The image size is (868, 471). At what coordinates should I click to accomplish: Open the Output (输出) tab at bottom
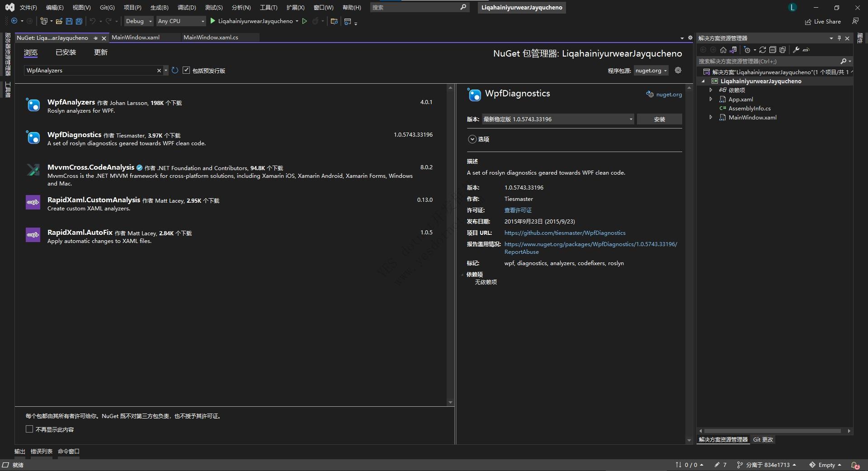(x=20, y=451)
